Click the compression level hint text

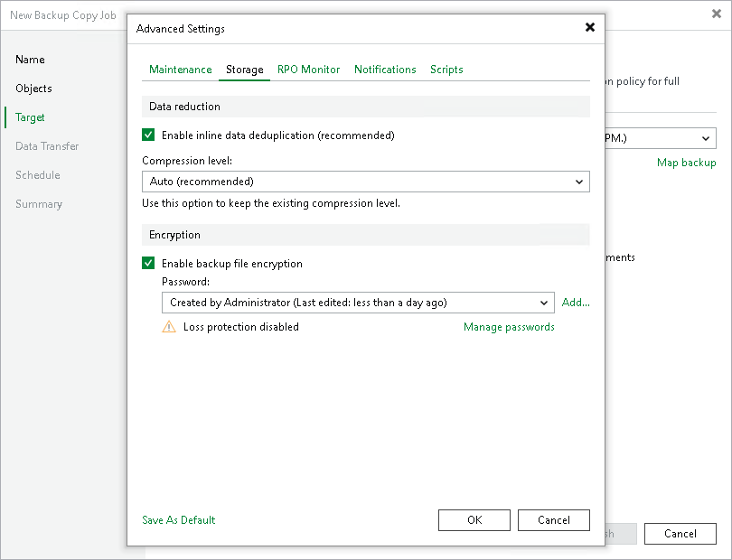[271, 203]
